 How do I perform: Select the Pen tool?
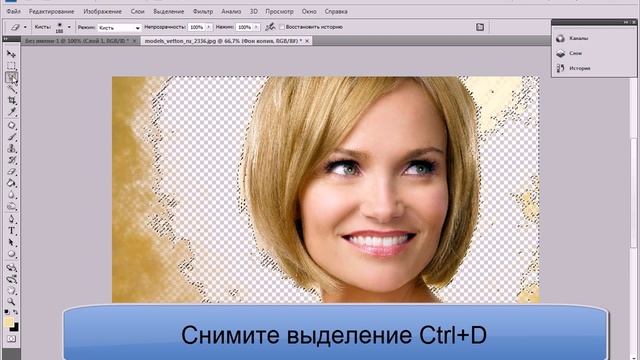11,220
